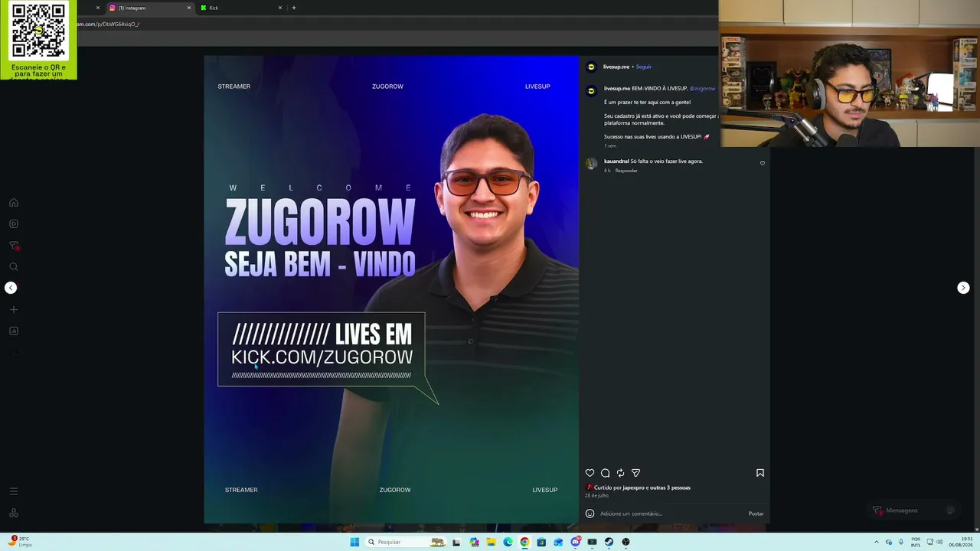Open Google Chrome from the taskbar
This screenshot has width=980, height=551.
click(x=524, y=542)
